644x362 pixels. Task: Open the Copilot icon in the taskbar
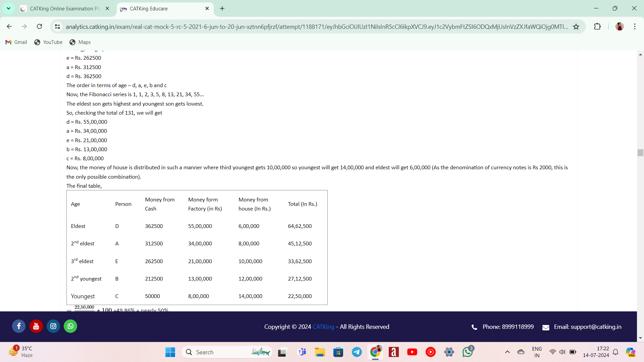click(x=631, y=352)
